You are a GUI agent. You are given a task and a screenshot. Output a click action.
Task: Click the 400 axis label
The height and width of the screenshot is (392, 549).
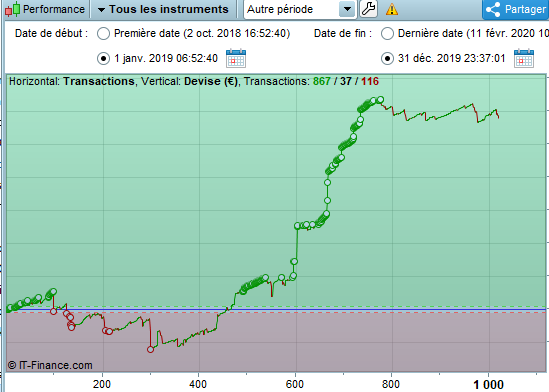[x=198, y=384]
